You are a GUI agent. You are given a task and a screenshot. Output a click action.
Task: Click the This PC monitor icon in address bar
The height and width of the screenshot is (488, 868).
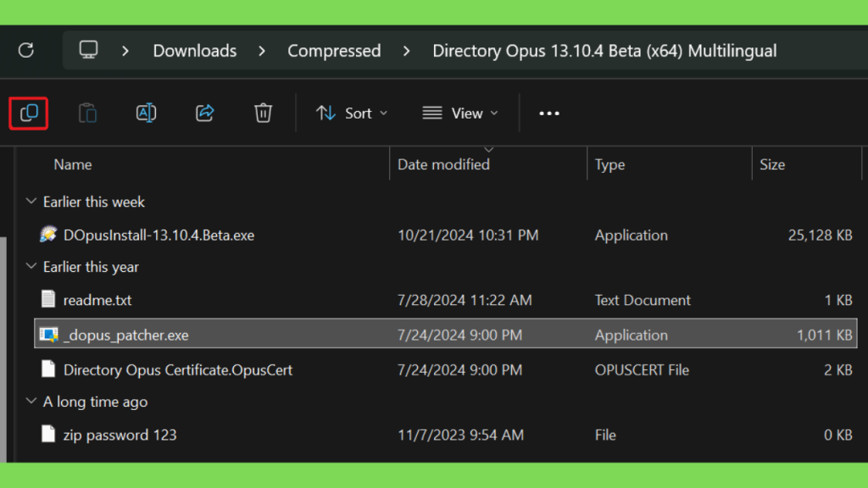coord(88,50)
